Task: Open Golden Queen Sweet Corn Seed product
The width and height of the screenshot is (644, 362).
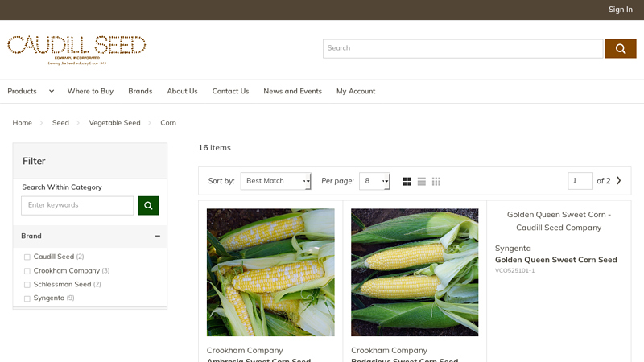Action: [555, 260]
